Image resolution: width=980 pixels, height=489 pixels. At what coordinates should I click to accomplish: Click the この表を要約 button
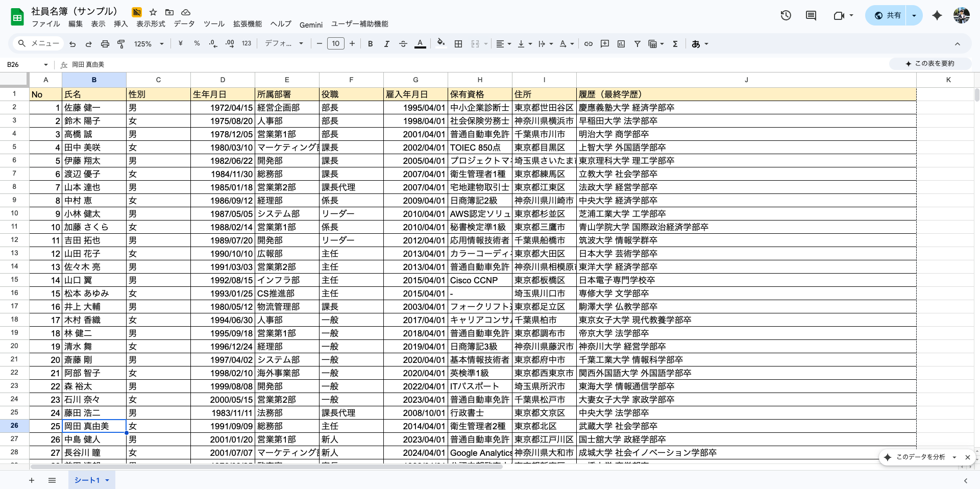point(929,63)
